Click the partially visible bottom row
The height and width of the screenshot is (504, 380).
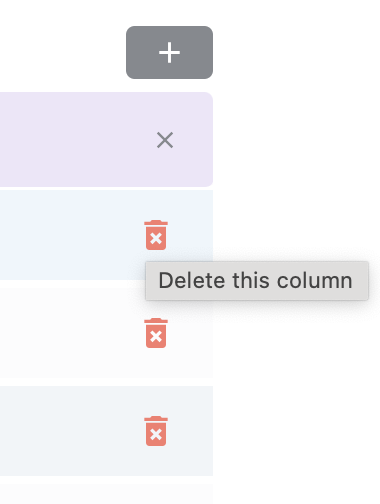click(106, 494)
